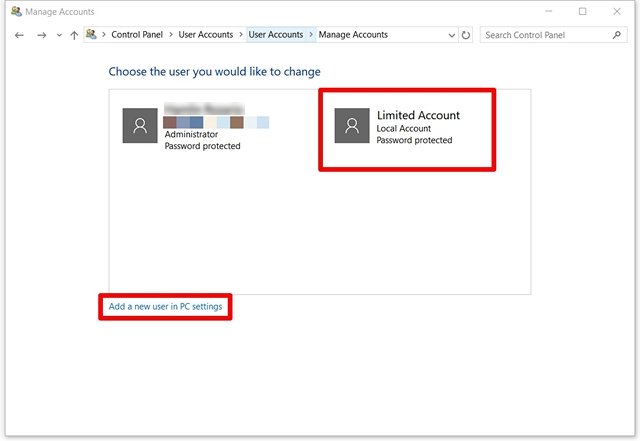Open the recent locations dropdown arrow

point(59,35)
